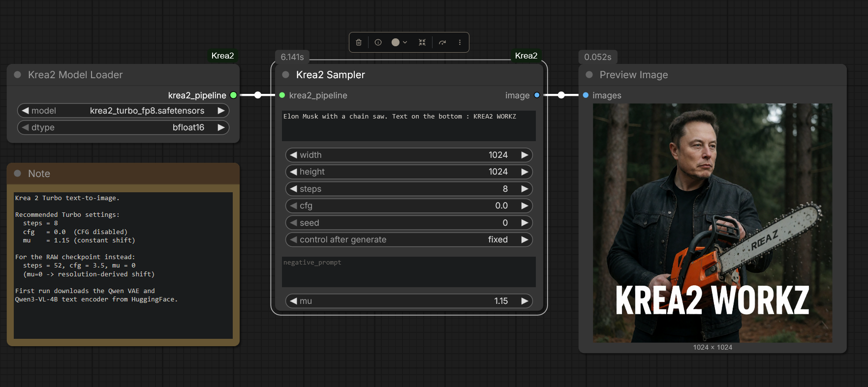Click the generated preview image thumbnail

pos(713,223)
